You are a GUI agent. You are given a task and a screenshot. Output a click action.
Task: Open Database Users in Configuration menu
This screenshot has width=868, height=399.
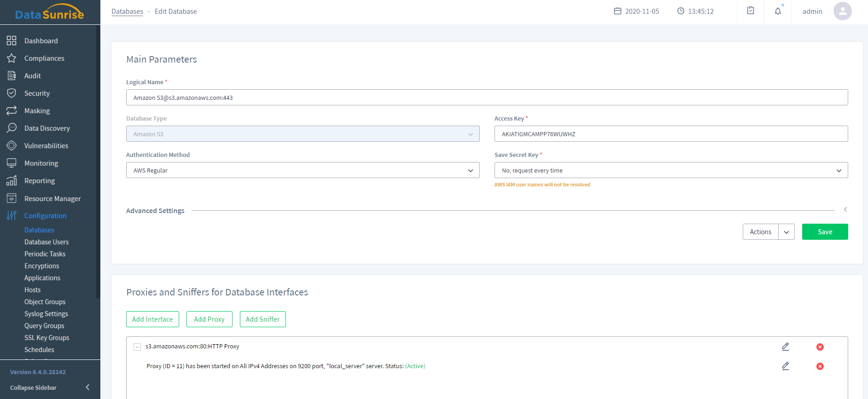[47, 242]
